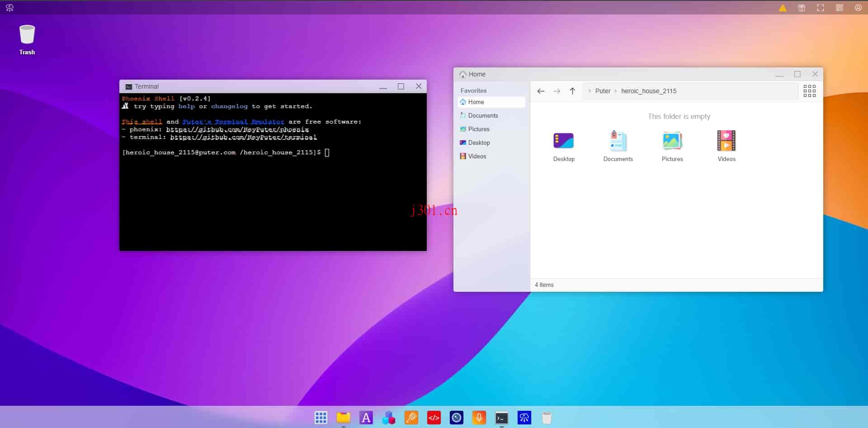Toggle the file view layout grid button
The width and height of the screenshot is (868, 428).
tap(810, 91)
